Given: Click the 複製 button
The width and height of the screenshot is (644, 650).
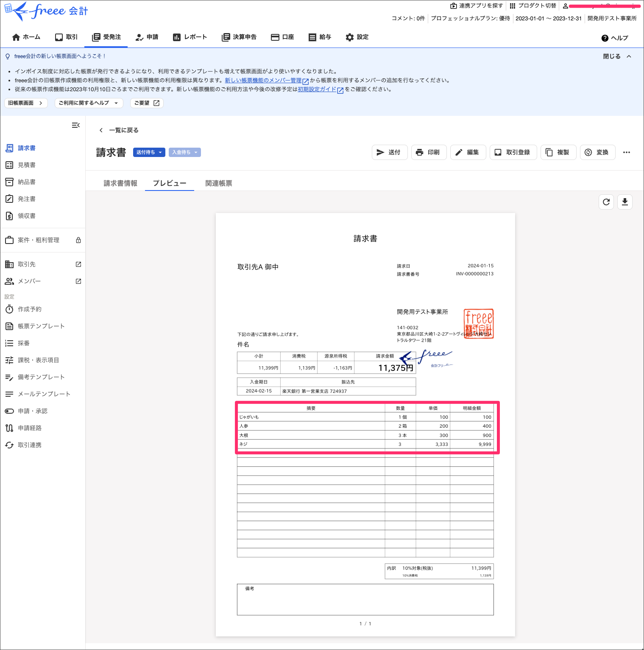Looking at the screenshot, I should pos(558,152).
